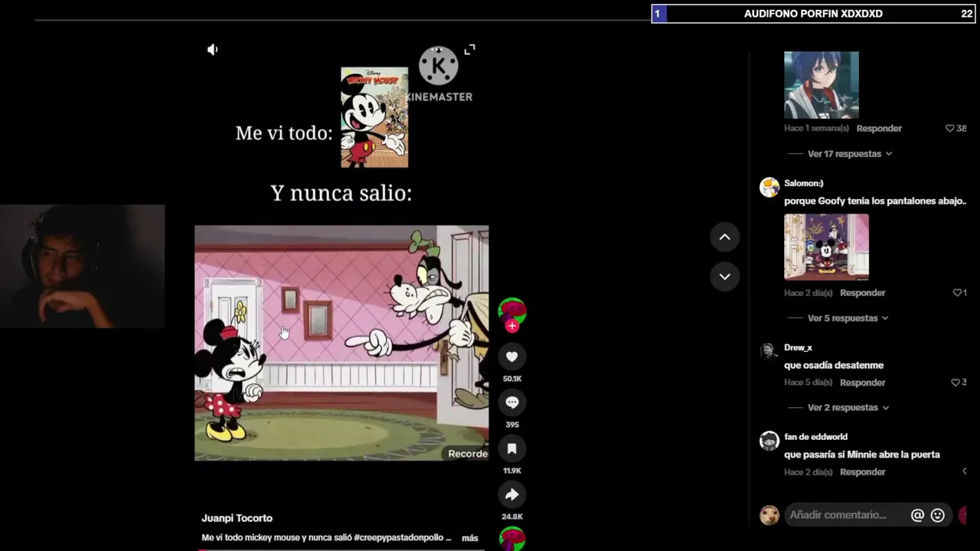Like Drew_x's comment with the heart
This screenshot has width=980, height=551.
point(955,383)
